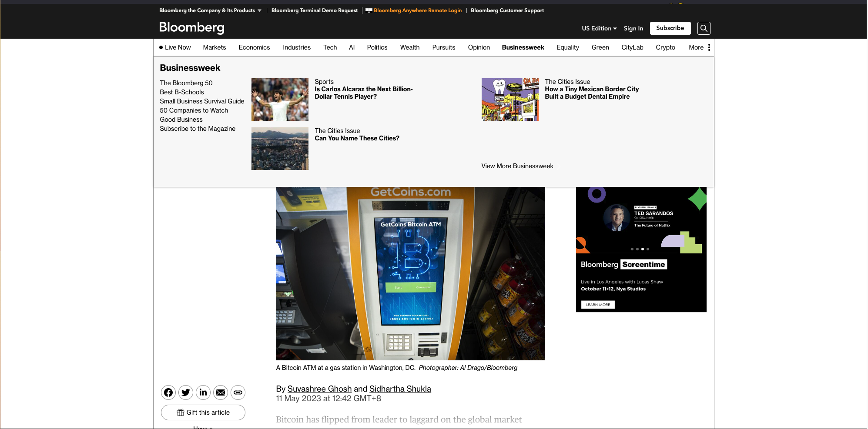The width and height of the screenshot is (868, 429).
Task: Open the Economics section
Action: (x=254, y=47)
